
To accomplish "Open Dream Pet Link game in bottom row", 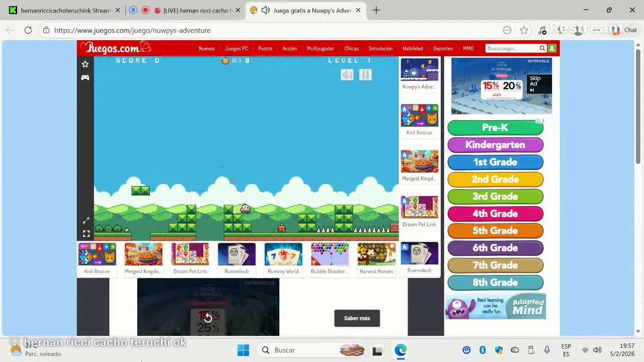I will click(190, 254).
